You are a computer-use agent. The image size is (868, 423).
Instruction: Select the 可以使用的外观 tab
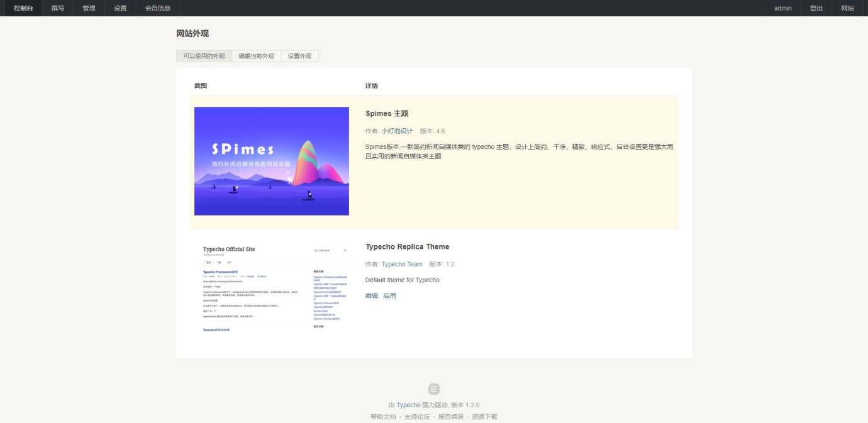tap(204, 56)
